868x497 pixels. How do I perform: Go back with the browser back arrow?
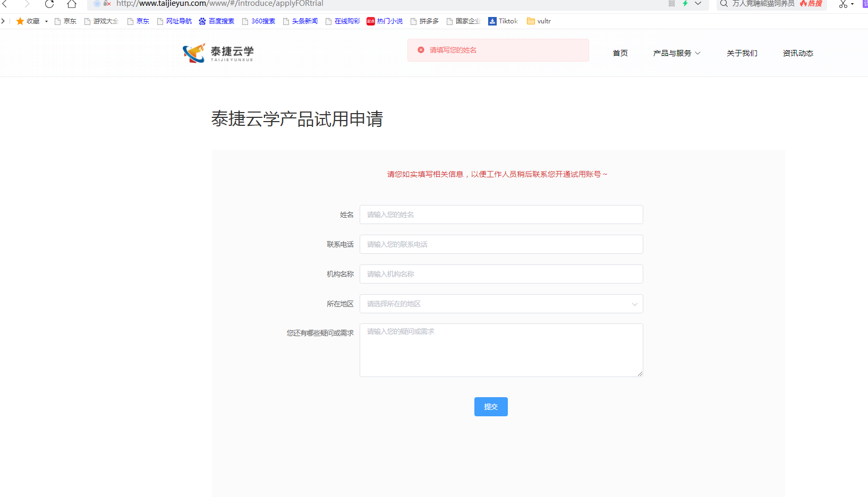coord(5,4)
